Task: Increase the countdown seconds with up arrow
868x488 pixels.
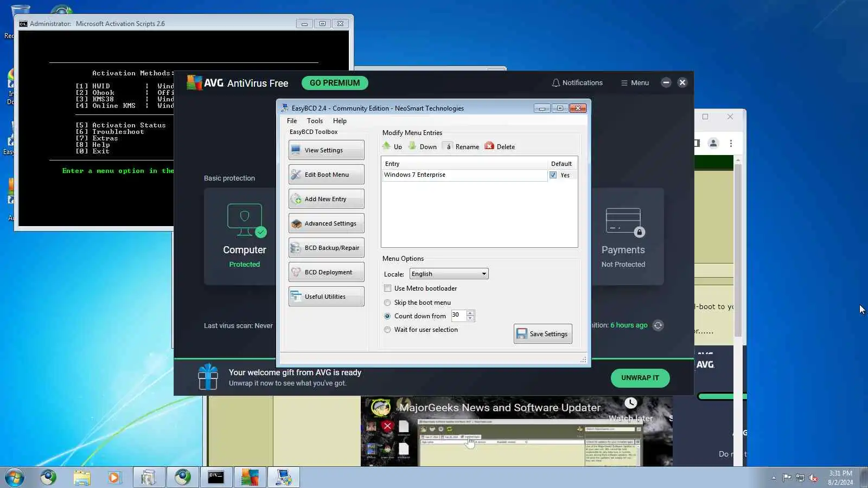Action: point(470,313)
